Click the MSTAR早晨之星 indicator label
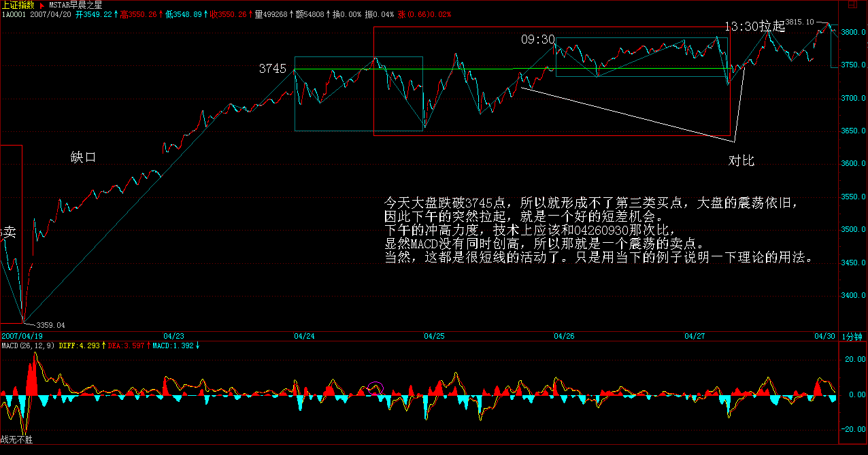 click(75, 5)
